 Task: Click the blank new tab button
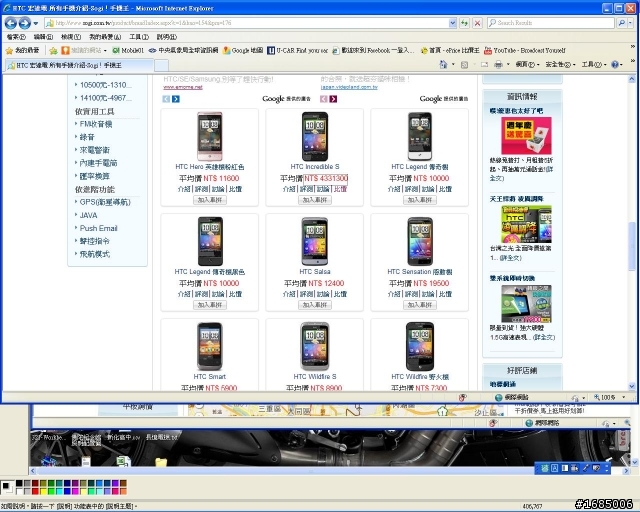pos(162,65)
